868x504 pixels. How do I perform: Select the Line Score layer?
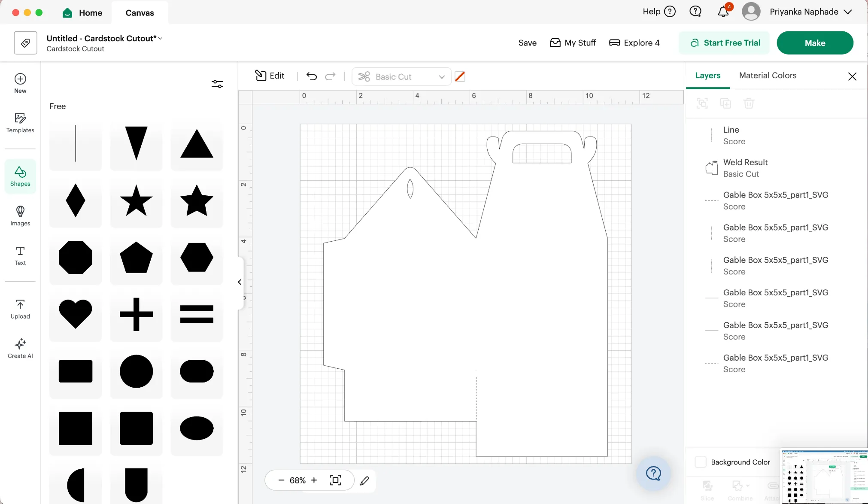click(x=776, y=135)
